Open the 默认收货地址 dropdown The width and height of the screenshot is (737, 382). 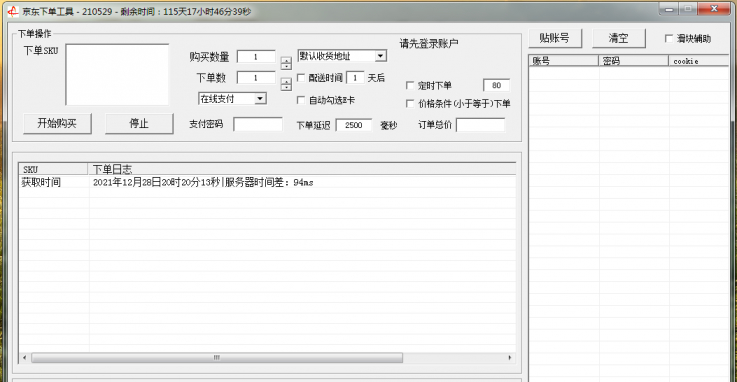(x=342, y=56)
